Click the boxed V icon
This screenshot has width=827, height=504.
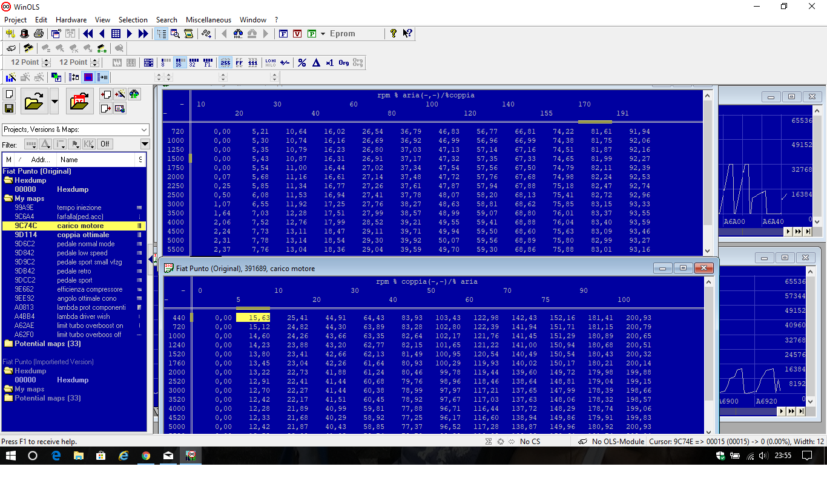297,34
